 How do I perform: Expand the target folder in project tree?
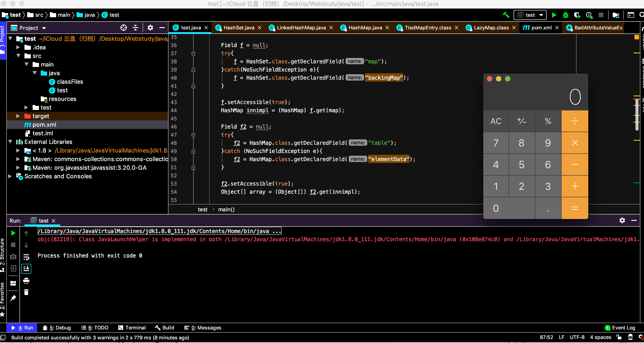pos(18,116)
